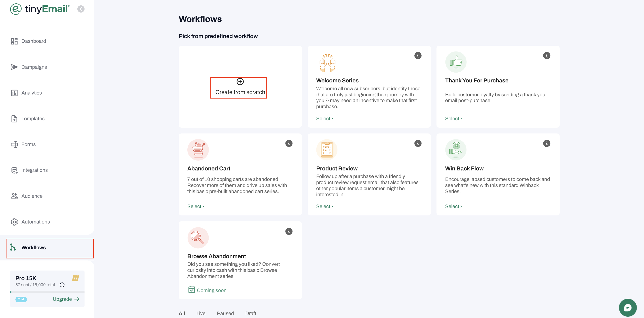Click the Coming soon calendar icon

pyautogui.click(x=191, y=290)
